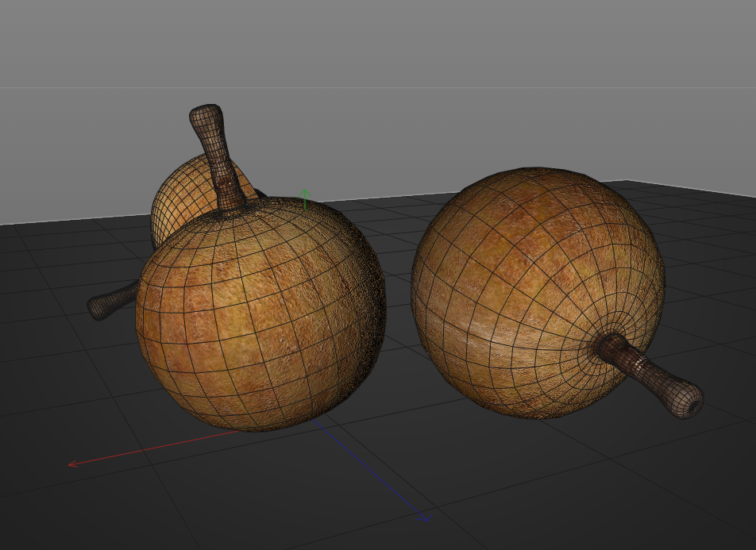Click the upright stem of the front-left fruit
Image resolution: width=756 pixels, height=550 pixels.
click(x=217, y=156)
